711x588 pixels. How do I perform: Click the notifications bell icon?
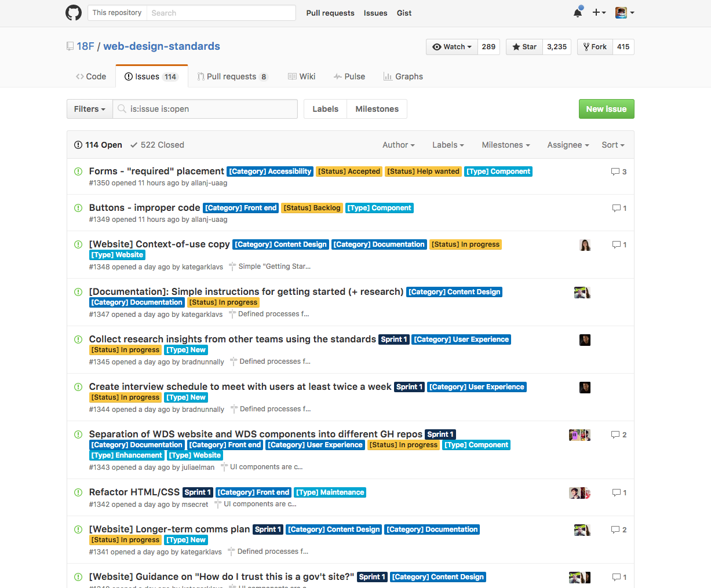(x=578, y=13)
